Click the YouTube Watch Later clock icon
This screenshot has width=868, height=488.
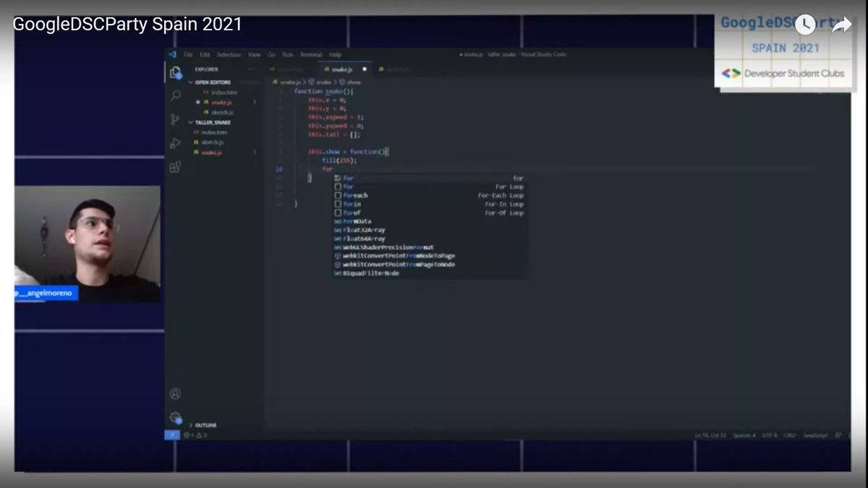point(805,25)
